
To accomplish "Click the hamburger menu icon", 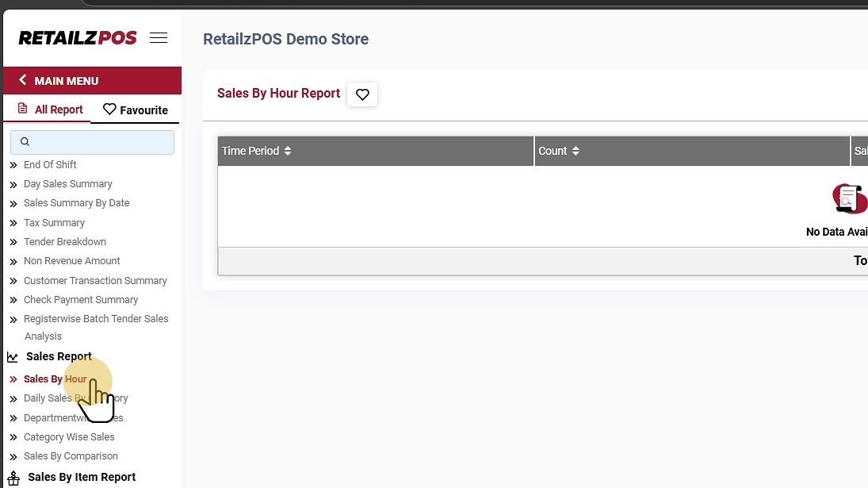I will coord(159,38).
